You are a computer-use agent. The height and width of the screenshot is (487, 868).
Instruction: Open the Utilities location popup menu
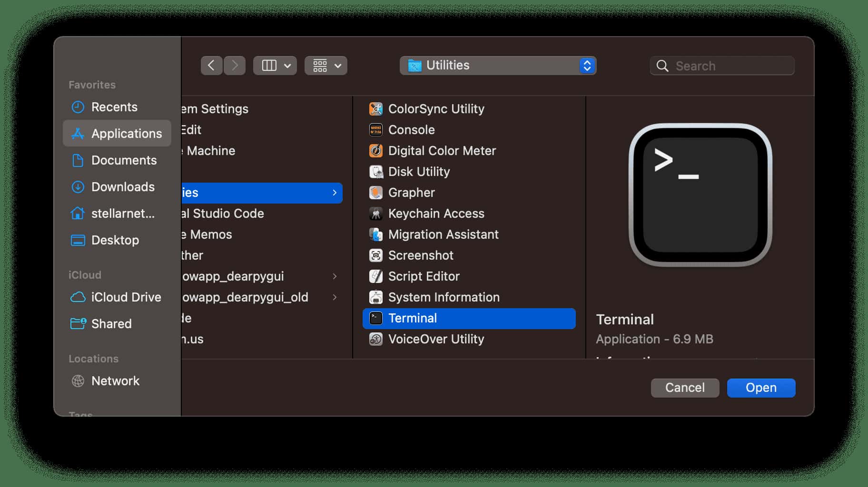click(498, 66)
